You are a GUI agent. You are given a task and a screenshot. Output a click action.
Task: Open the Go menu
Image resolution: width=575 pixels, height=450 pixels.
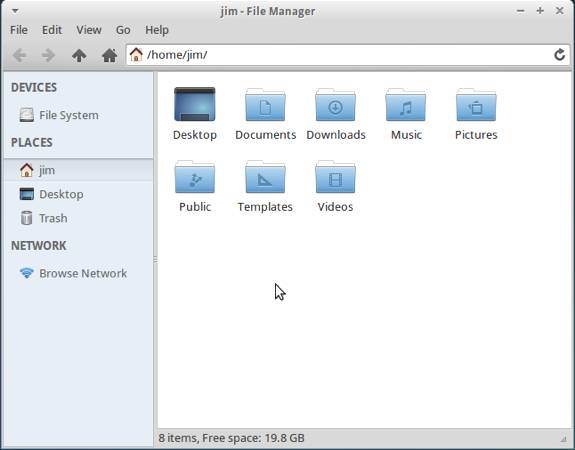point(123,30)
